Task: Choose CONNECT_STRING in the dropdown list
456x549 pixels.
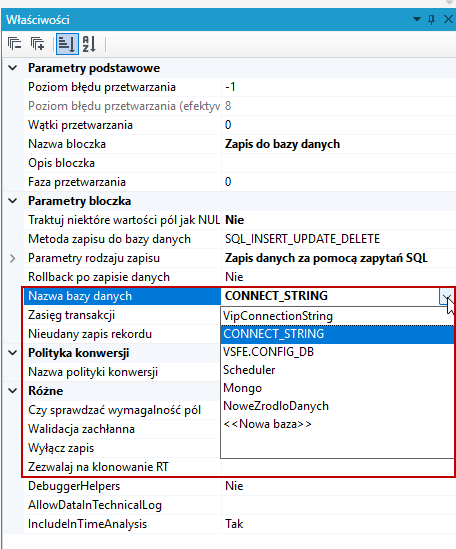Action: [x=337, y=334]
